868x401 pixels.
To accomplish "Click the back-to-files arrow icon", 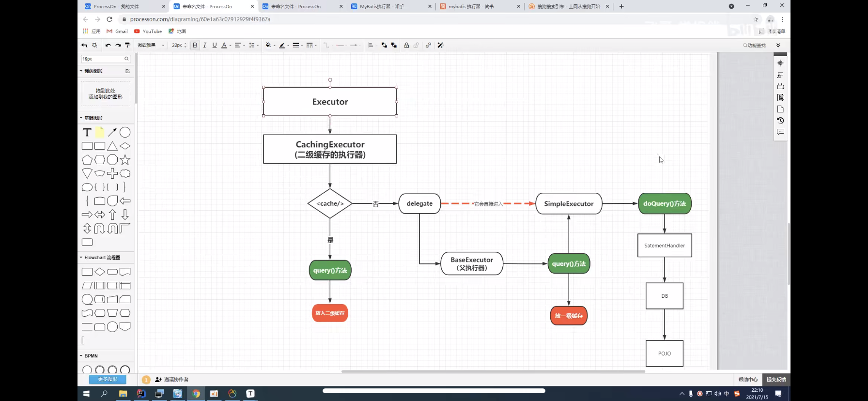I will [84, 45].
